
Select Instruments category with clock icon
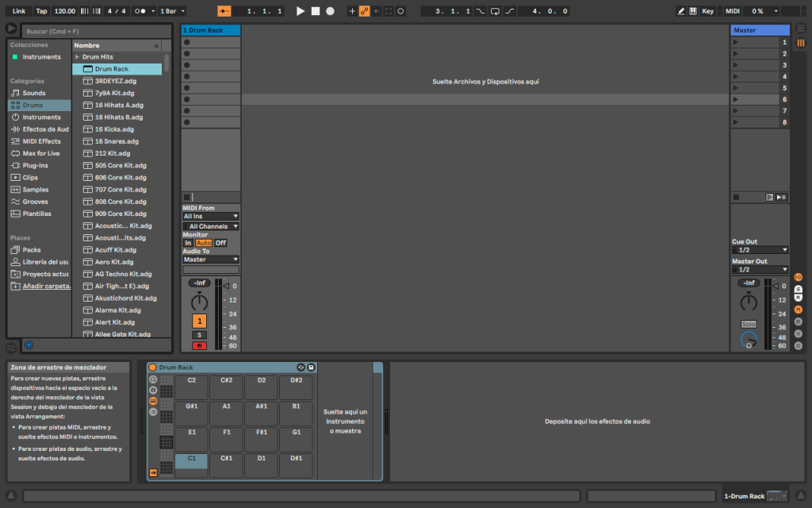(x=41, y=117)
